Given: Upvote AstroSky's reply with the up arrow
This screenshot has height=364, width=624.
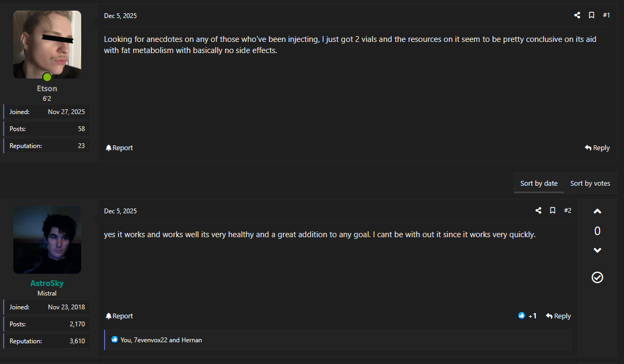Looking at the screenshot, I should point(597,212).
